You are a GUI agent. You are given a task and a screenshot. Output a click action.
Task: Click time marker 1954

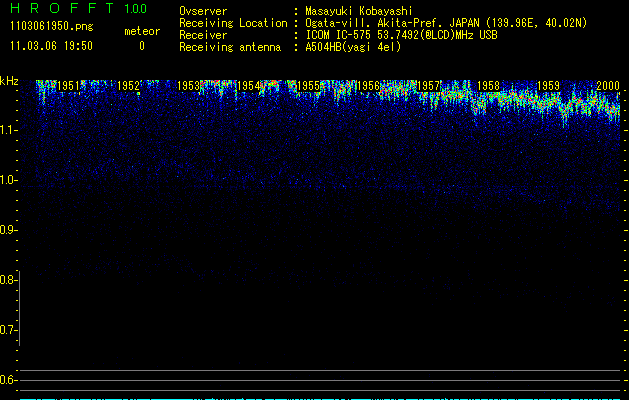248,86
